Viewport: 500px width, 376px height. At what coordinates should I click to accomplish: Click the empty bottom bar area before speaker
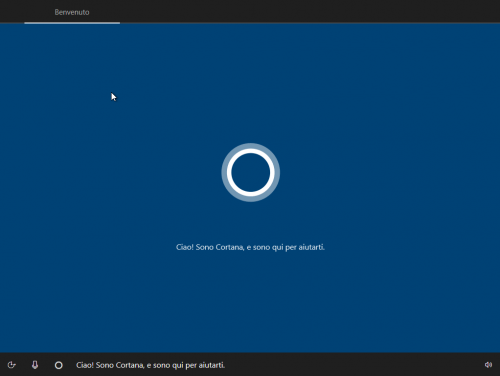[x=353, y=365]
